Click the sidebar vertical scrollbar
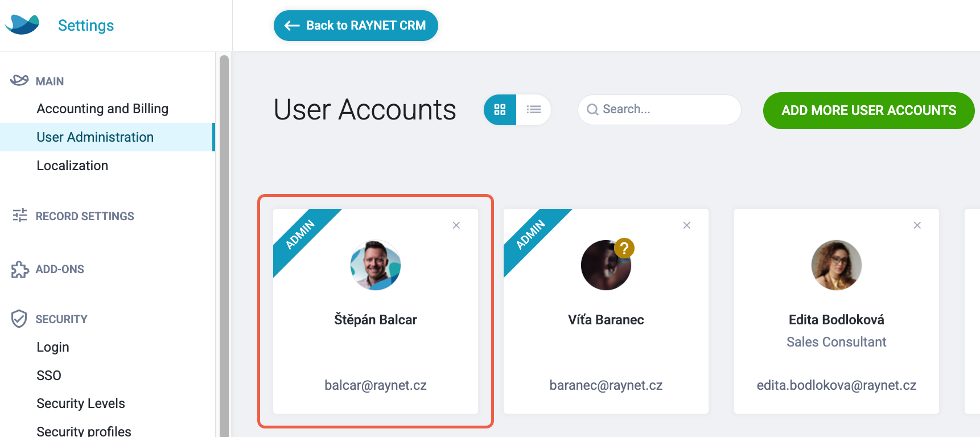This screenshot has width=980, height=437. click(224, 245)
